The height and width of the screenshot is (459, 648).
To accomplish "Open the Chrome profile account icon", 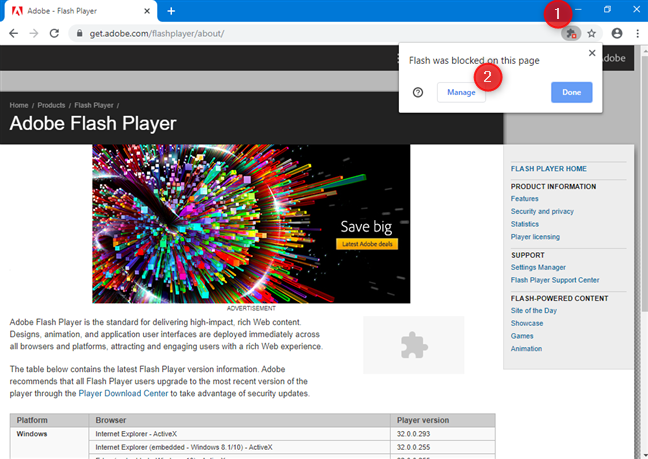I will pyautogui.click(x=617, y=33).
